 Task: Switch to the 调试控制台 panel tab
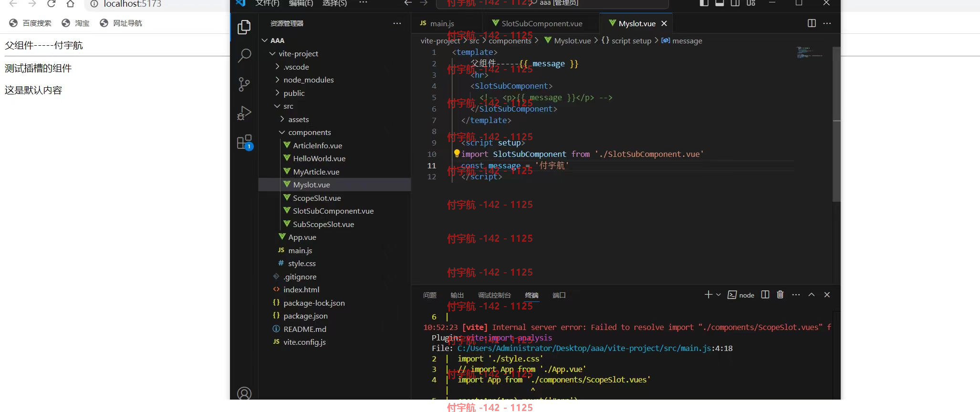pyautogui.click(x=494, y=295)
